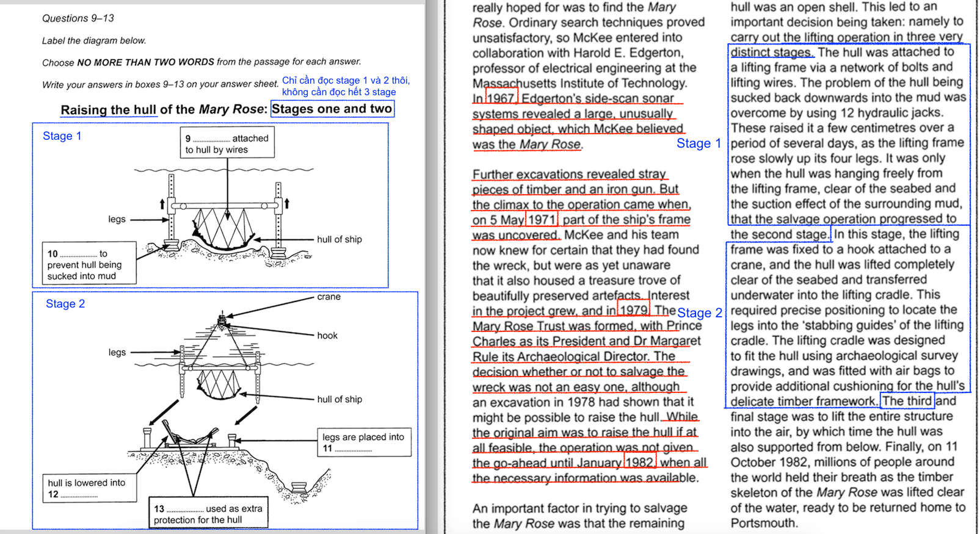
Task: Click the 'Stage 2' annotation beside the passage
Action: click(700, 313)
